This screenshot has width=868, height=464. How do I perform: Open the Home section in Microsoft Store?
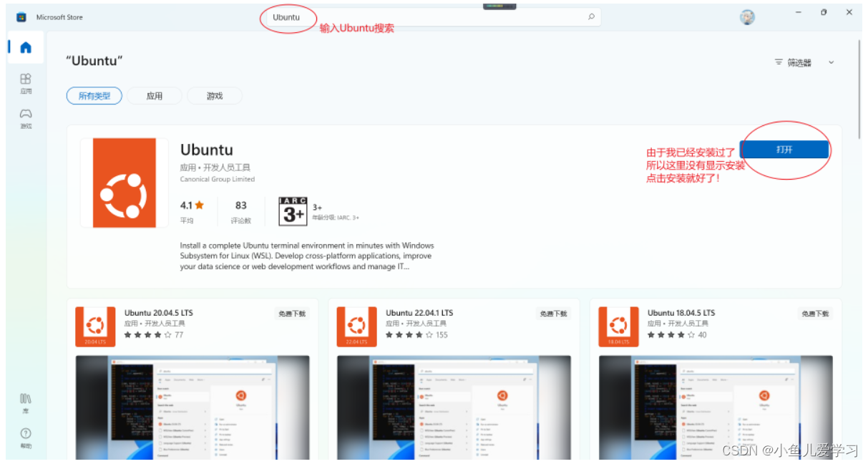pyautogui.click(x=25, y=47)
